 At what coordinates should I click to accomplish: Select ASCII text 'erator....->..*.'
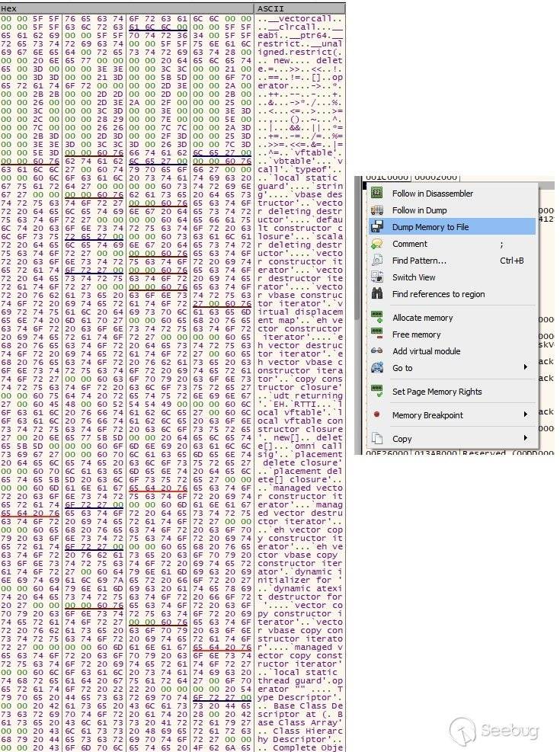[300, 86]
